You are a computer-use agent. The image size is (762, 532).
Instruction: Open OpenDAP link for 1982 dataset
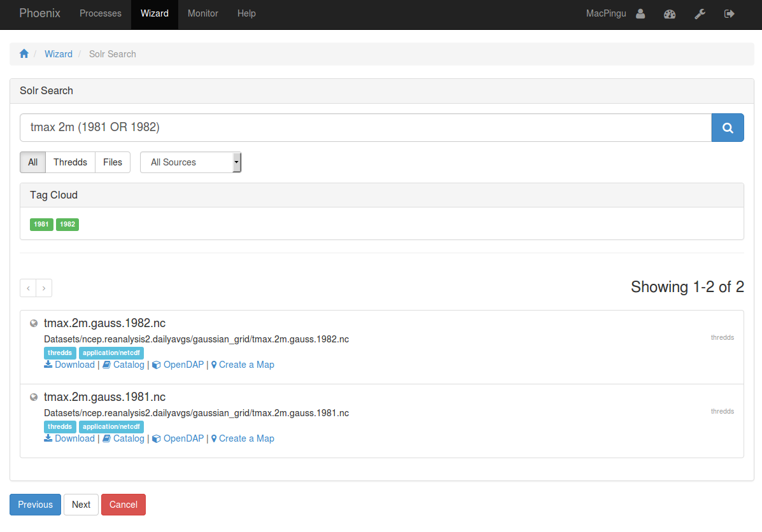pyautogui.click(x=178, y=365)
